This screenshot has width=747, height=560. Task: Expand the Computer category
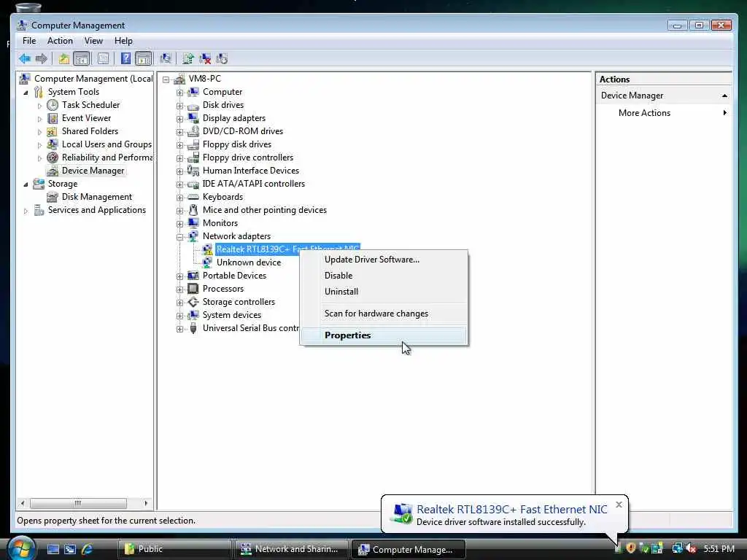(x=179, y=93)
